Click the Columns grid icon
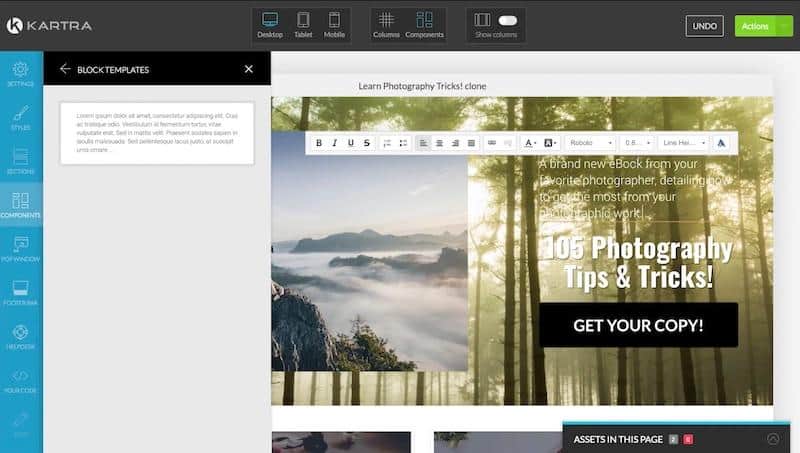This screenshot has width=800, height=453. [x=387, y=25]
